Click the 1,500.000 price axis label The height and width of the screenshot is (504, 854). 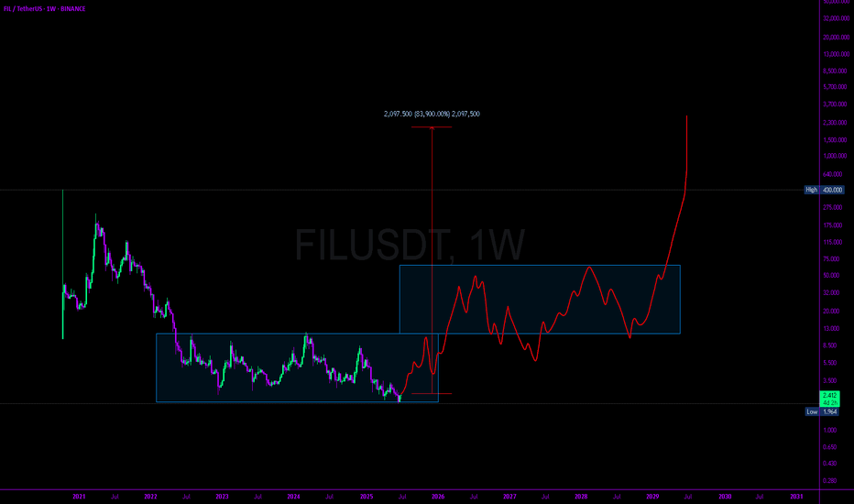point(835,140)
